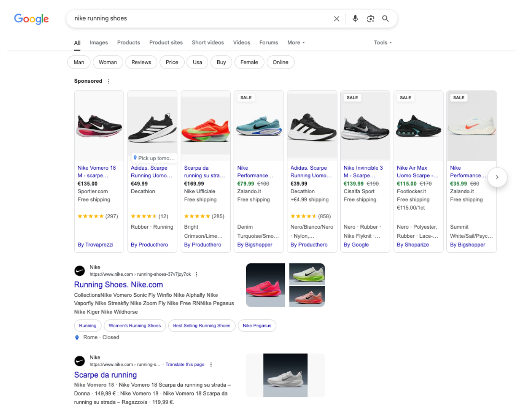Open Google Lens image search icon
This screenshot has height=420, width=523.
click(371, 19)
